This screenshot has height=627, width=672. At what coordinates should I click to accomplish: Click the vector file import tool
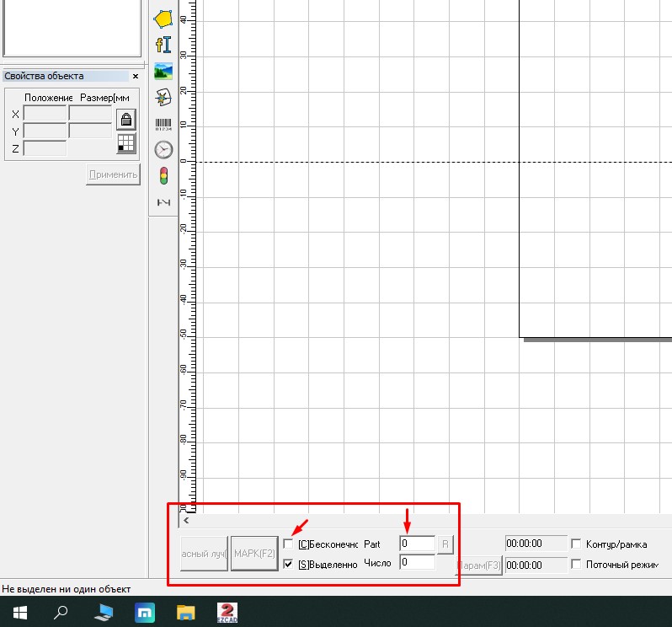coord(163,98)
